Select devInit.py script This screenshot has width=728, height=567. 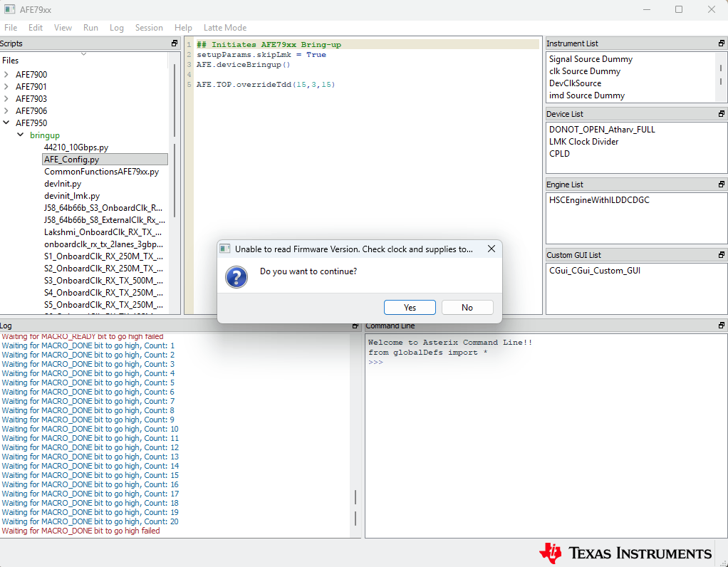point(63,184)
